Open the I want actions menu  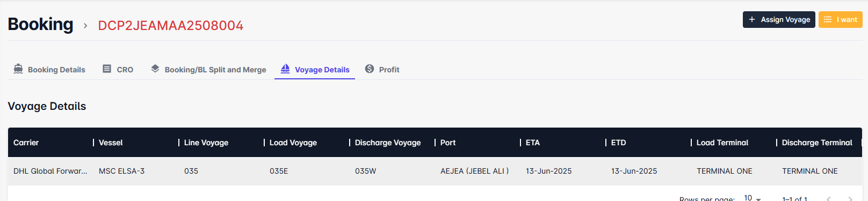pyautogui.click(x=840, y=19)
